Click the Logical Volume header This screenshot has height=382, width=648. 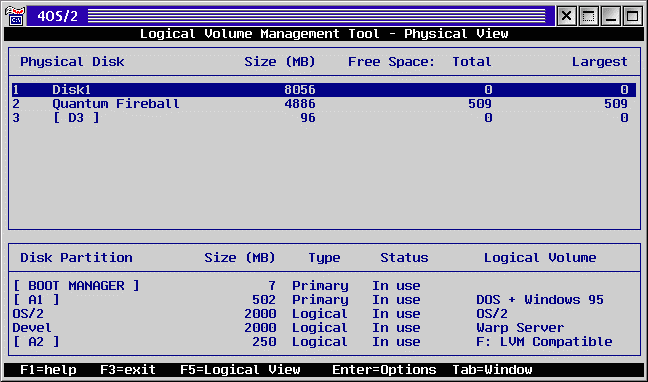[540, 258]
